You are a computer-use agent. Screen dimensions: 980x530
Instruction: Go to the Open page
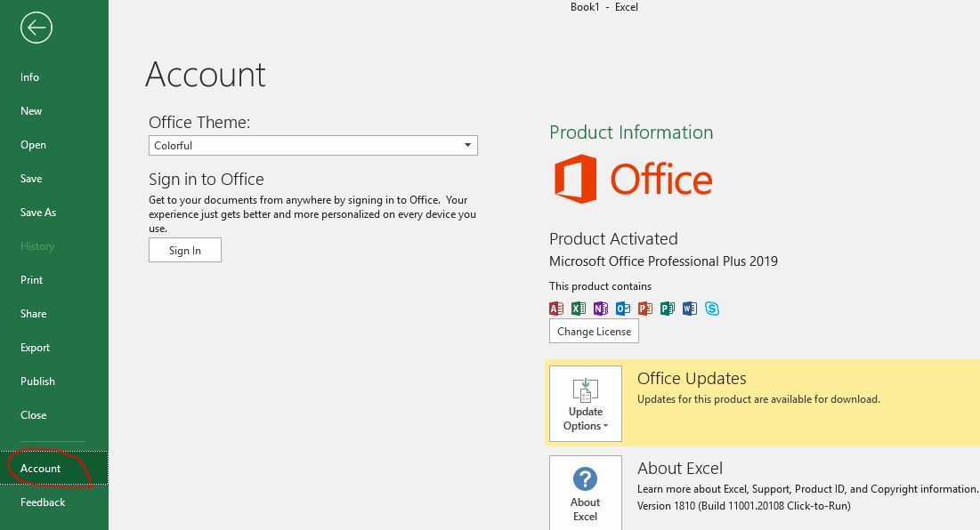pyautogui.click(x=33, y=145)
